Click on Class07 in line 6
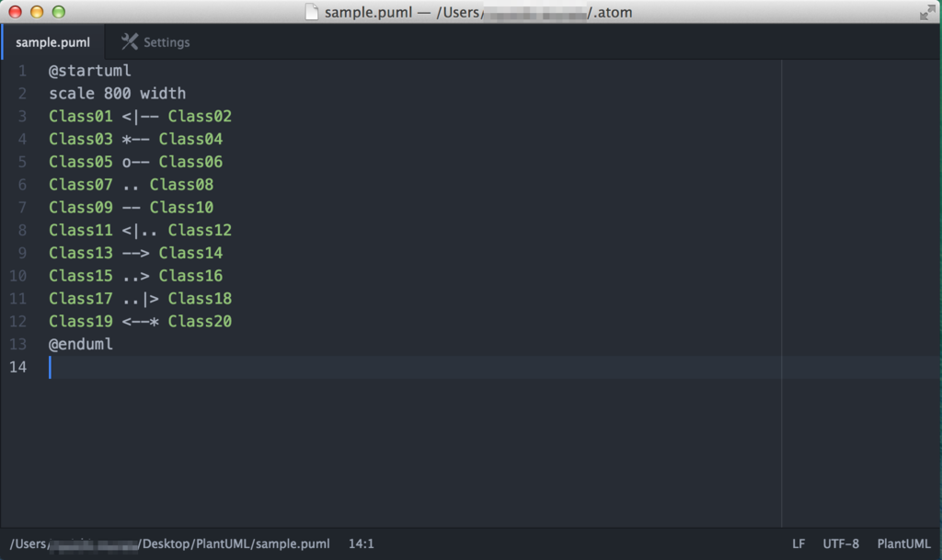942x560 pixels. (81, 185)
